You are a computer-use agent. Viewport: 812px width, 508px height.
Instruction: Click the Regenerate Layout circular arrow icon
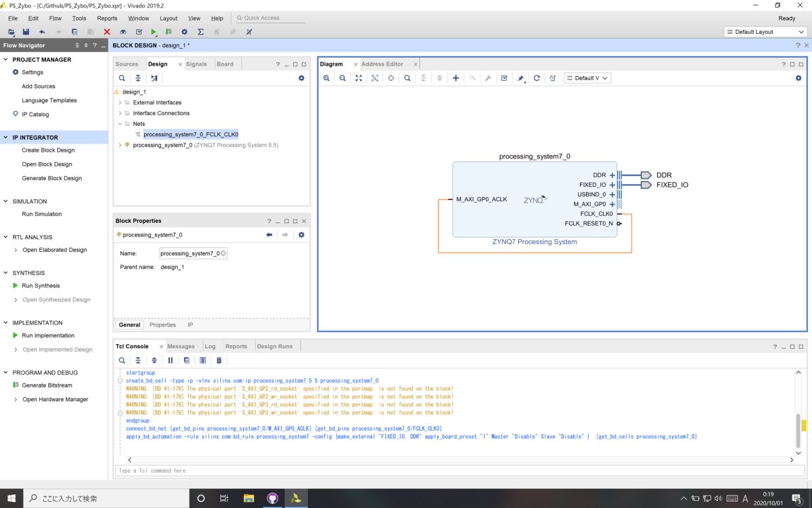click(537, 78)
